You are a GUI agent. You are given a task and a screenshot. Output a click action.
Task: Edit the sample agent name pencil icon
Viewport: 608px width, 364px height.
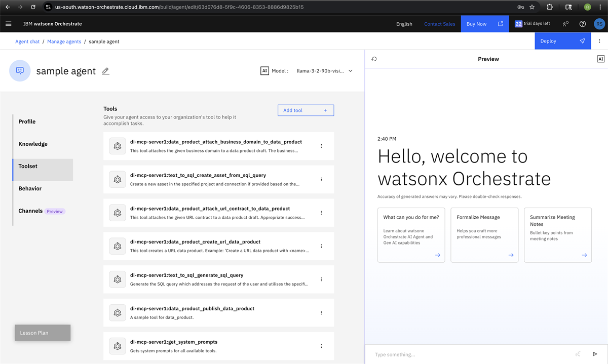105,71
